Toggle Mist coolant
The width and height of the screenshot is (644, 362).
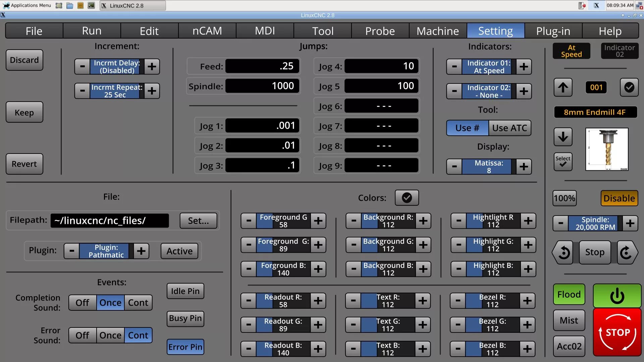tap(569, 320)
